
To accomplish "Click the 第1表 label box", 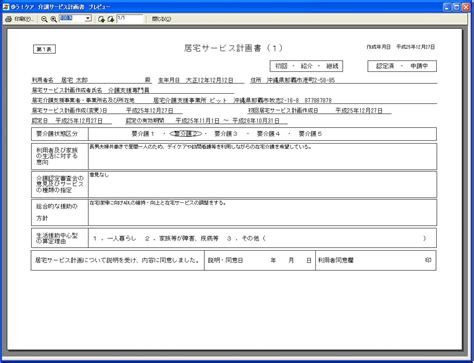I will click(x=44, y=49).
